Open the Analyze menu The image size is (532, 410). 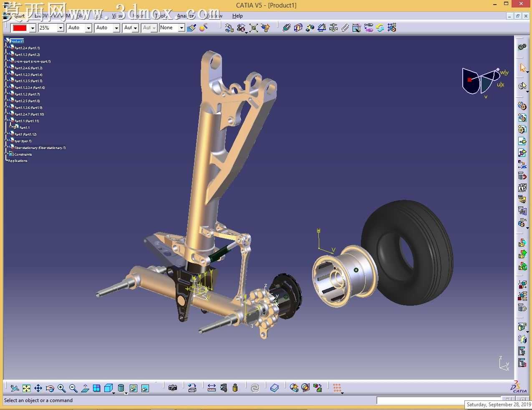(186, 16)
